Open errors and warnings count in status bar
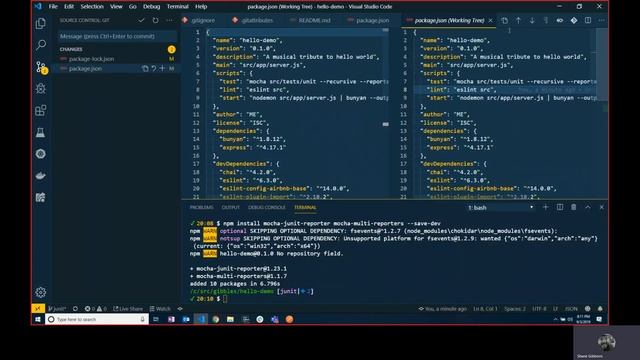The width and height of the screenshot is (640, 360). pyautogui.click(x=96, y=309)
